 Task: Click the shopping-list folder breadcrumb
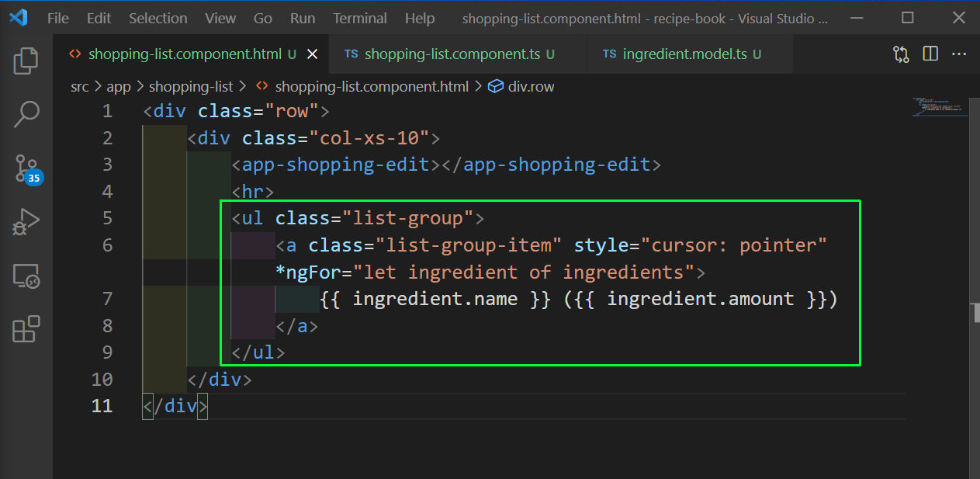click(x=191, y=87)
